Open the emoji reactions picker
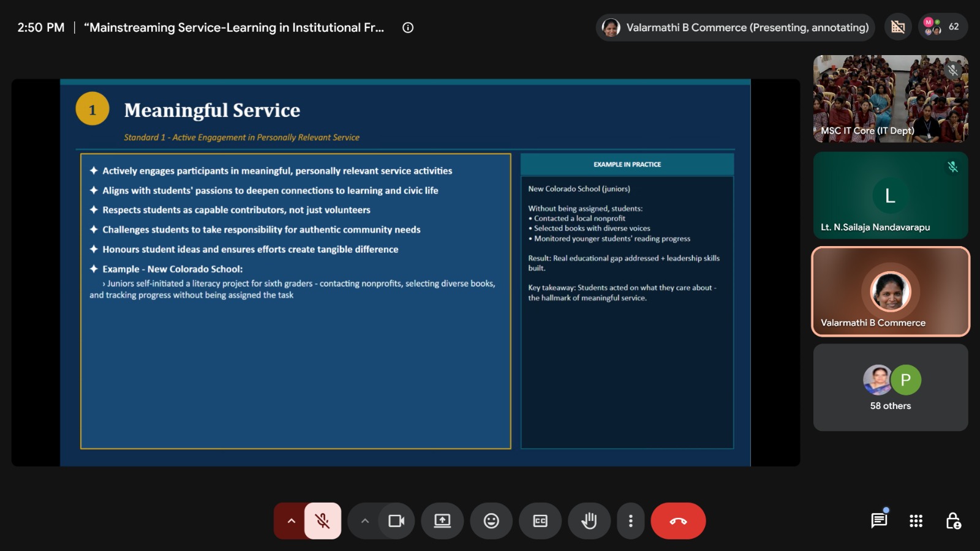Image resolution: width=980 pixels, height=551 pixels. click(491, 521)
